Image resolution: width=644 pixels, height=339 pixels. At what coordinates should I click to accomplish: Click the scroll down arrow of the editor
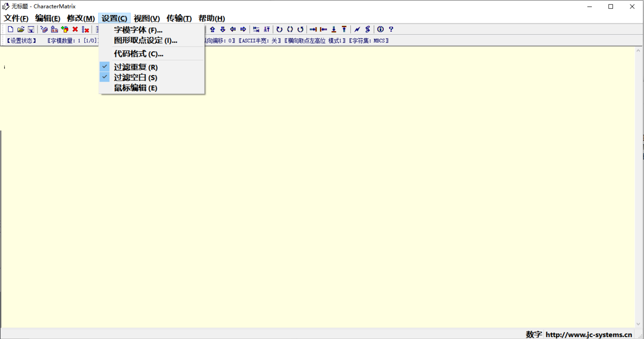point(638,324)
